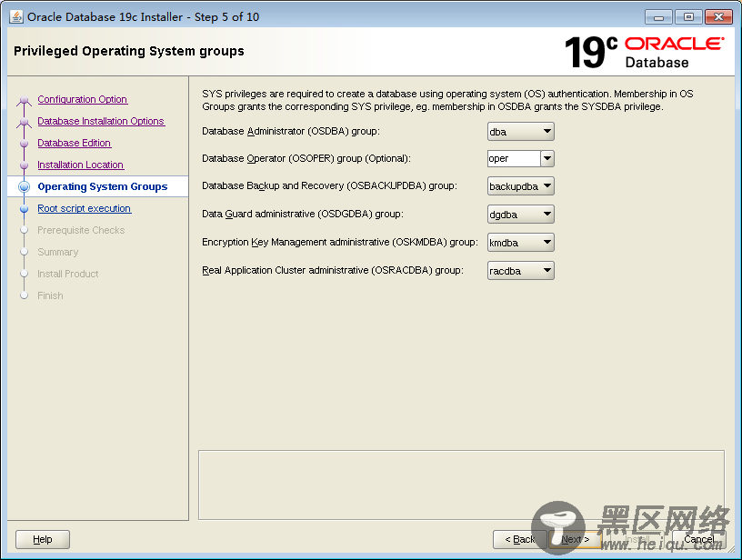Screen dimensions: 742x560
Task: Click the step bullet beside Configuration Option
Action: [x=25, y=100]
